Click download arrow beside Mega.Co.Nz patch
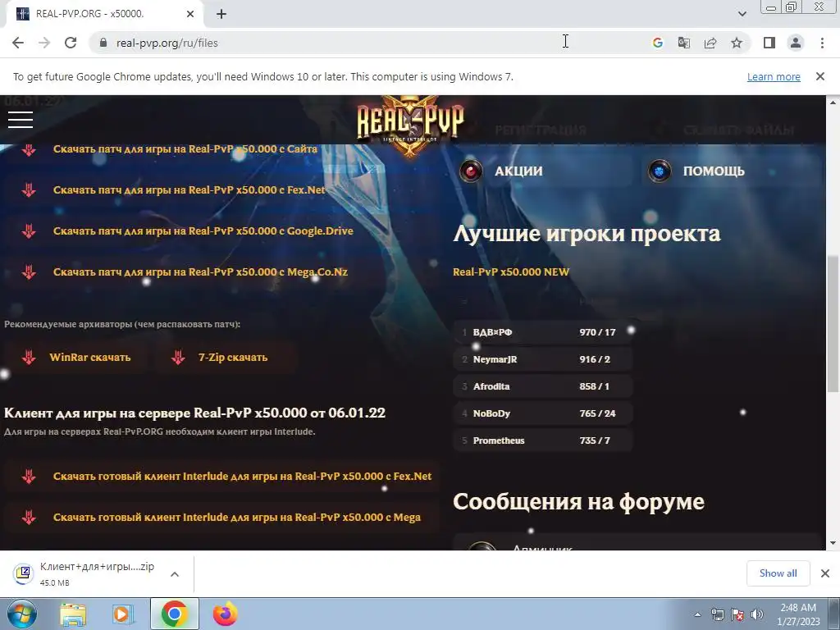The width and height of the screenshot is (840, 630). (29, 272)
